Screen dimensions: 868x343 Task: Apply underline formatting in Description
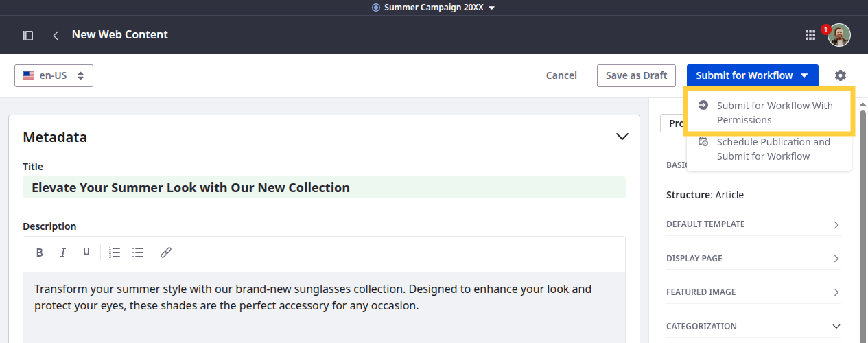coord(86,252)
